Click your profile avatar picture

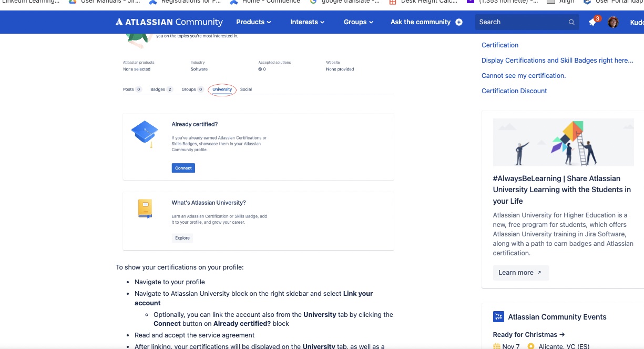(x=613, y=22)
